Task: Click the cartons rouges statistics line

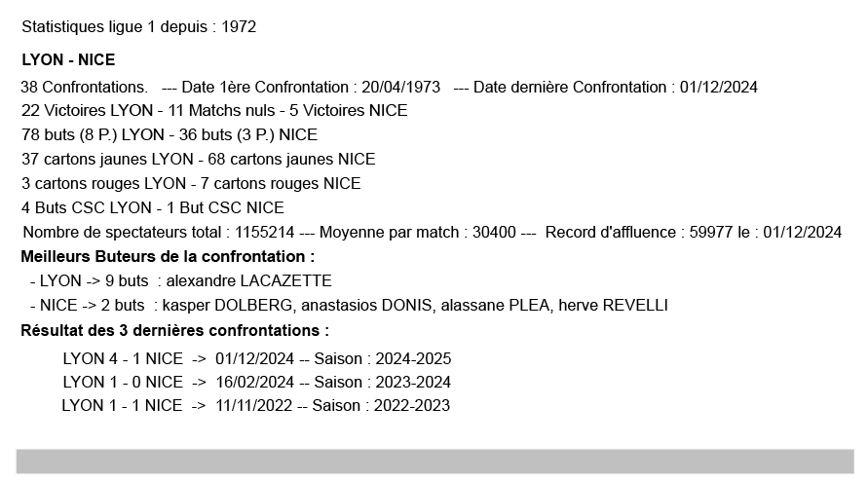Action: coord(191,184)
